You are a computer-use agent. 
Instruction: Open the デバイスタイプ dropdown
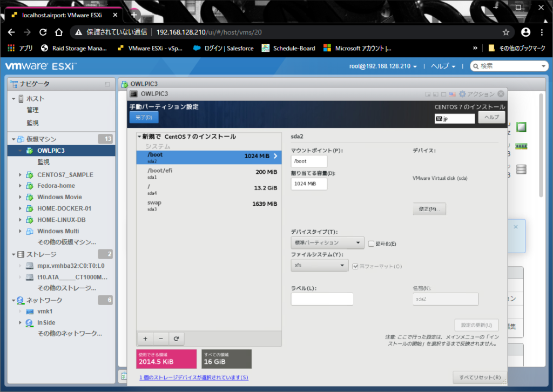tap(327, 242)
